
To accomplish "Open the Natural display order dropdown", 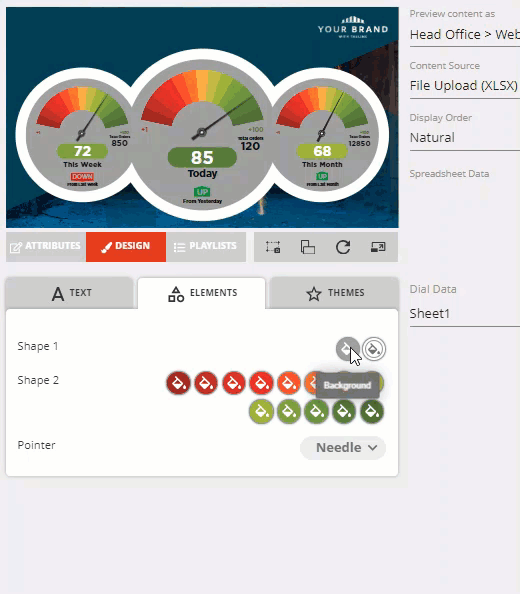I will click(x=465, y=138).
